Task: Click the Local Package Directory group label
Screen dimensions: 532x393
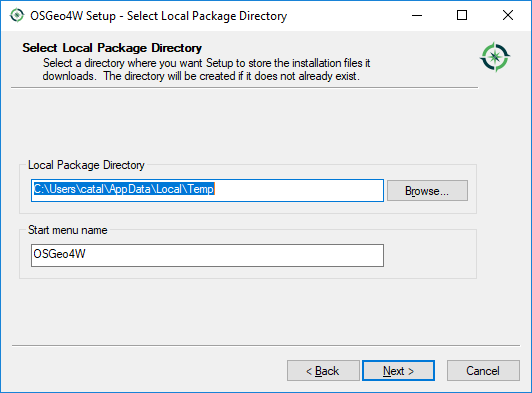Action: (86, 165)
